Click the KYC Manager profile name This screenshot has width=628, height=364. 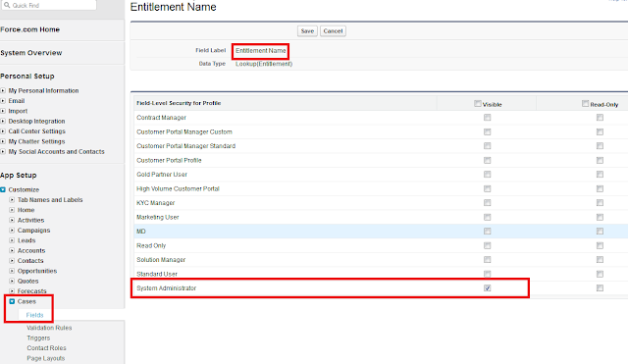(155, 203)
